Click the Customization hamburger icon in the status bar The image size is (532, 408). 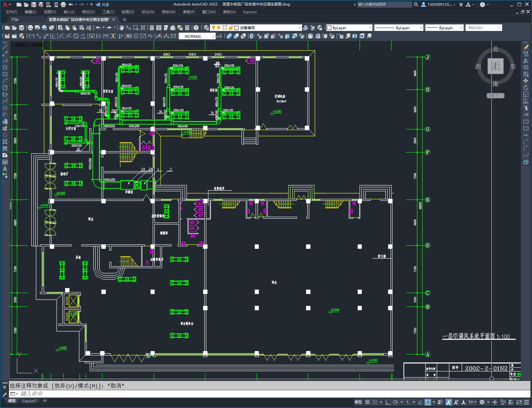[x=526, y=402]
